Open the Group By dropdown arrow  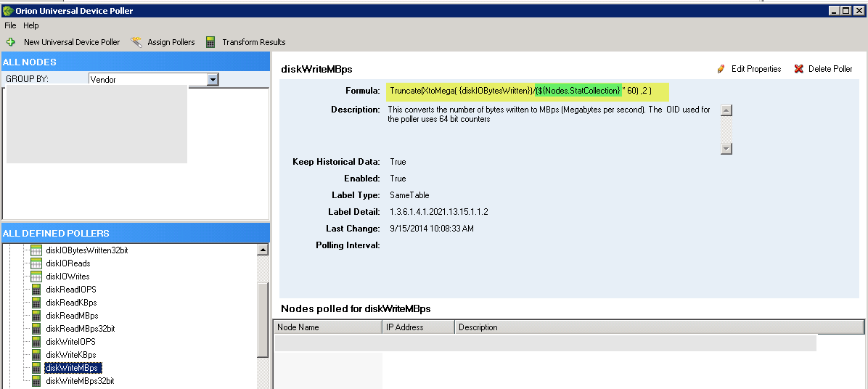click(213, 80)
